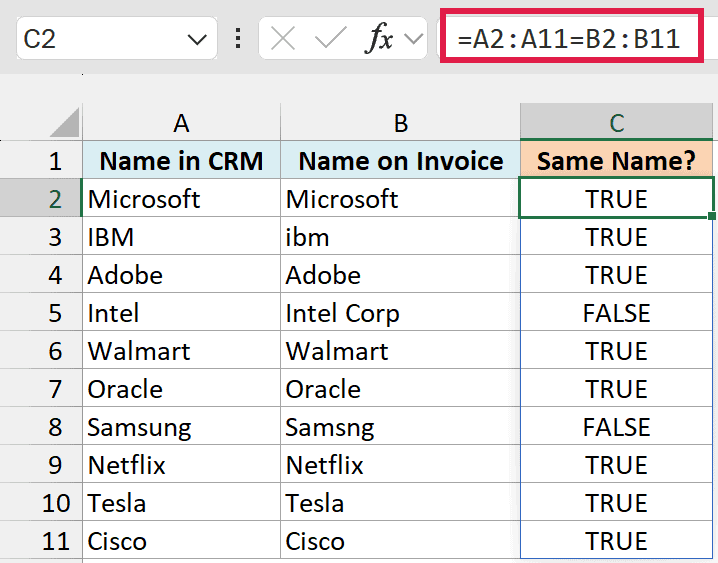The height and width of the screenshot is (563, 718).
Task: Select cell B9 containing Netflix
Action: (x=401, y=465)
